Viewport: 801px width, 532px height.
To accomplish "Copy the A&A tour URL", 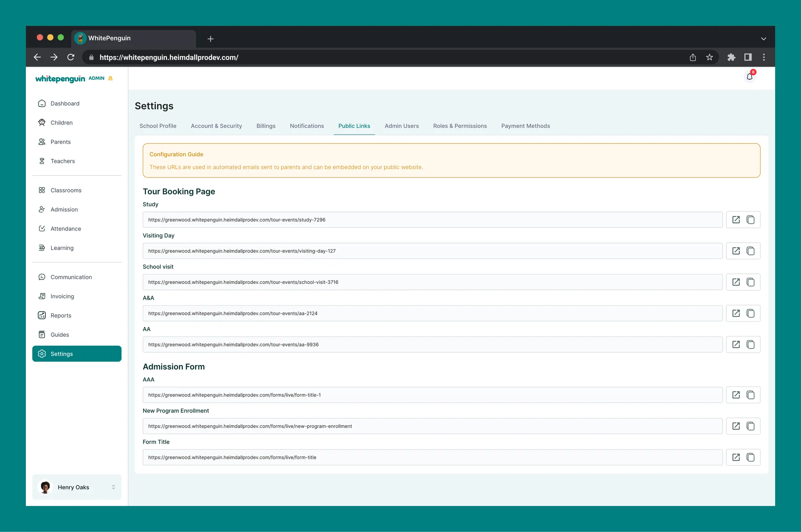I will click(751, 314).
